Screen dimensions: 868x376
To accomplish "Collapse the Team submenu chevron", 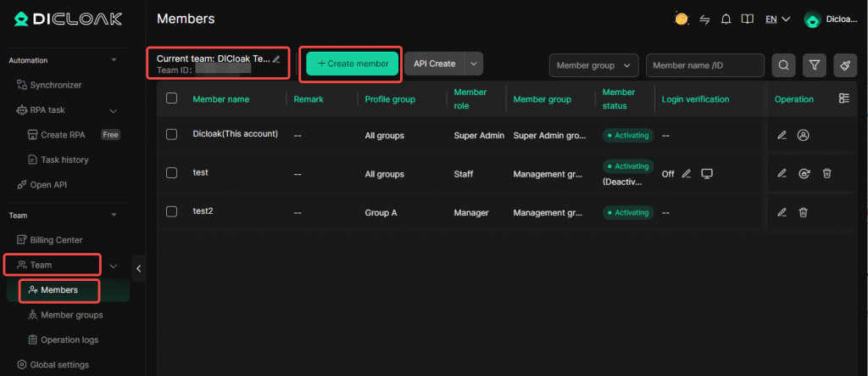I will coord(114,266).
